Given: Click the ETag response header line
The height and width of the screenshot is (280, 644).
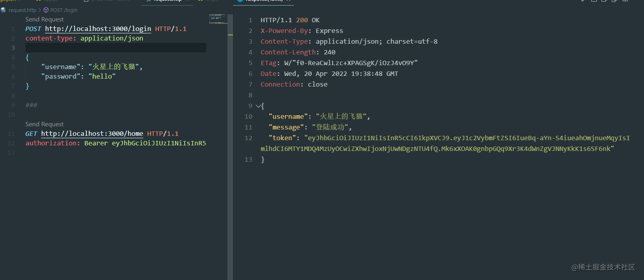Looking at the screenshot, I should click(339, 63).
